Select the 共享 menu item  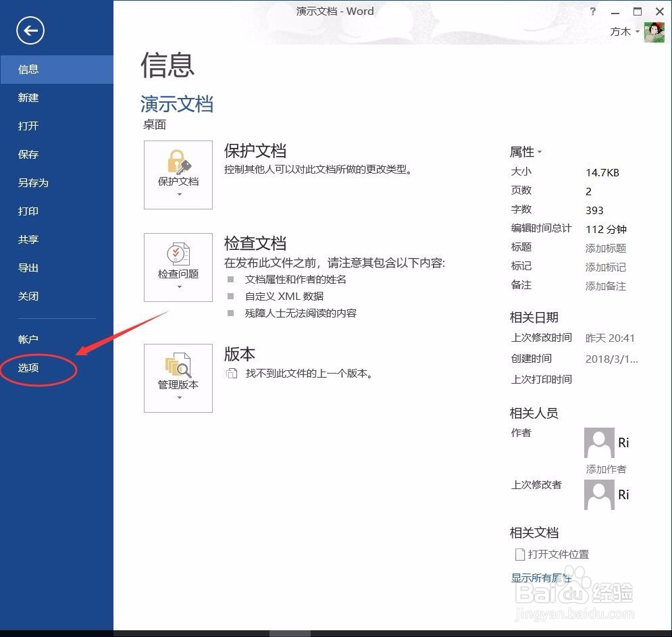(57, 239)
